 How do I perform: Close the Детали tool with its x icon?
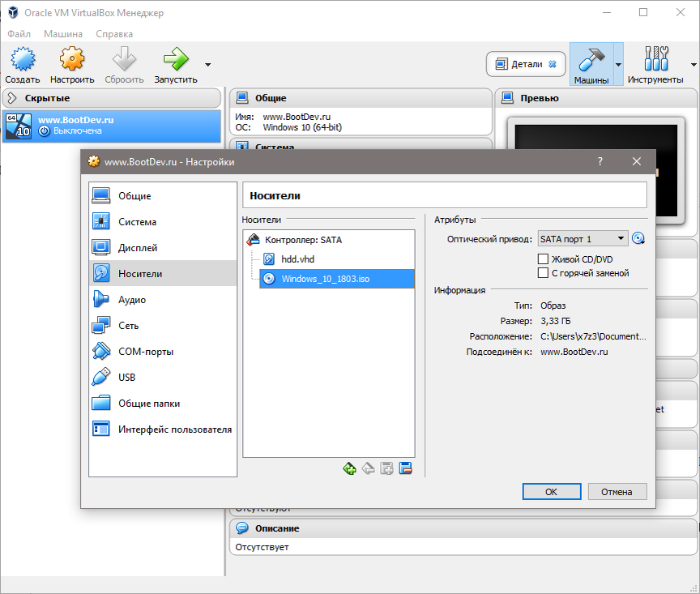point(553,64)
